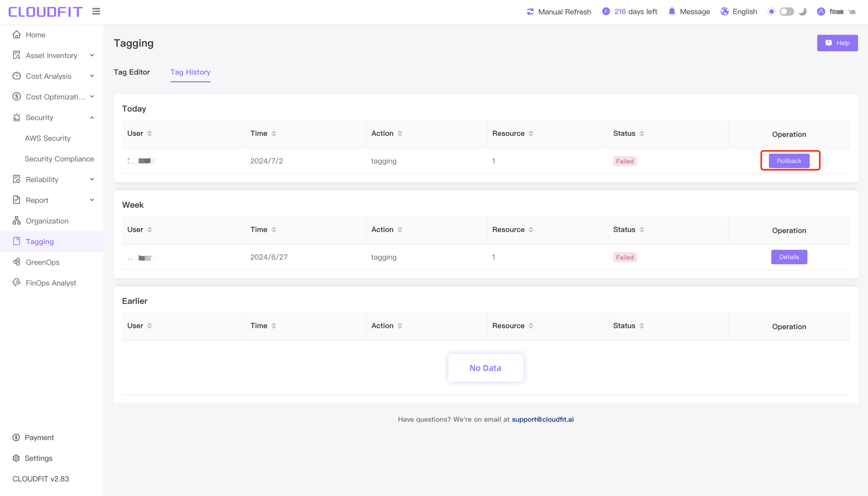Open the Payment page link
Image resolution: width=868 pixels, height=496 pixels.
point(39,438)
